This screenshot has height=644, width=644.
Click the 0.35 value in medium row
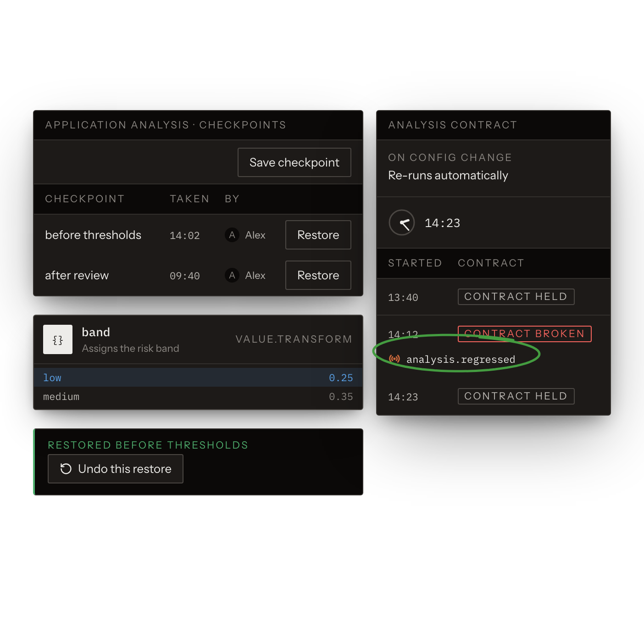tap(341, 397)
